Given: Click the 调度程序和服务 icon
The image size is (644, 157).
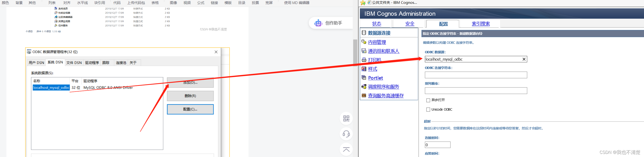Looking at the screenshot, I should (x=364, y=87).
